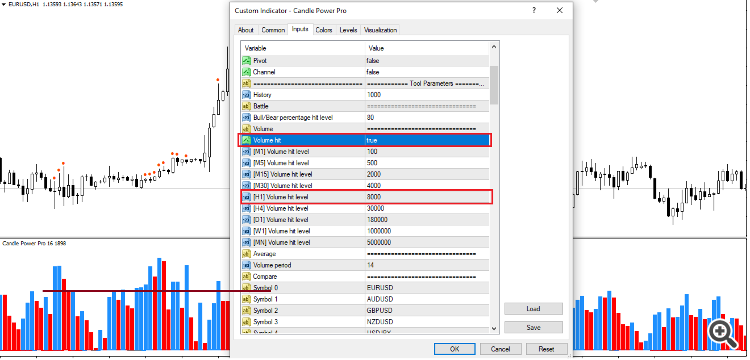Viewport: 750px width, 360px height.
Task: Click the Volume period row icon
Action: coord(246,265)
